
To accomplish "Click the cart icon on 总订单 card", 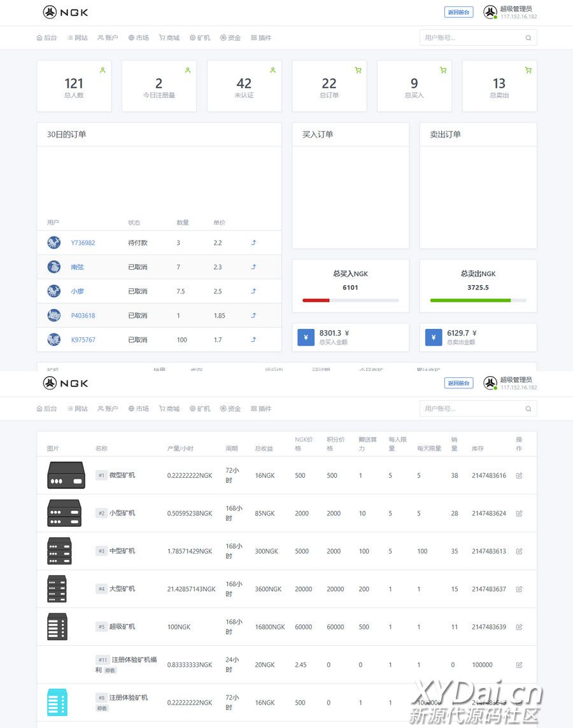I will pos(358,70).
